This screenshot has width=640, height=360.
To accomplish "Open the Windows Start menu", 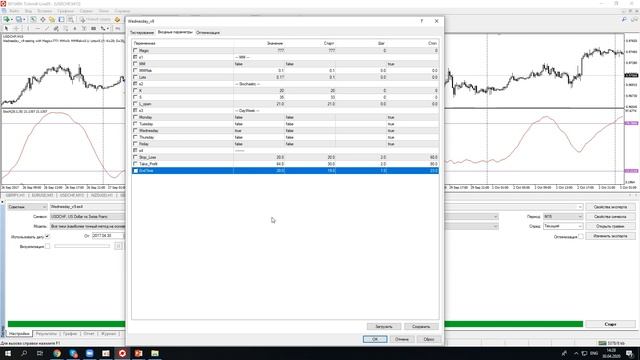I will [x=8, y=353].
